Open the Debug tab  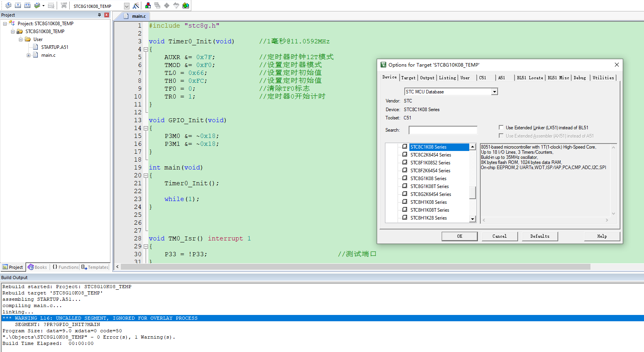580,78
